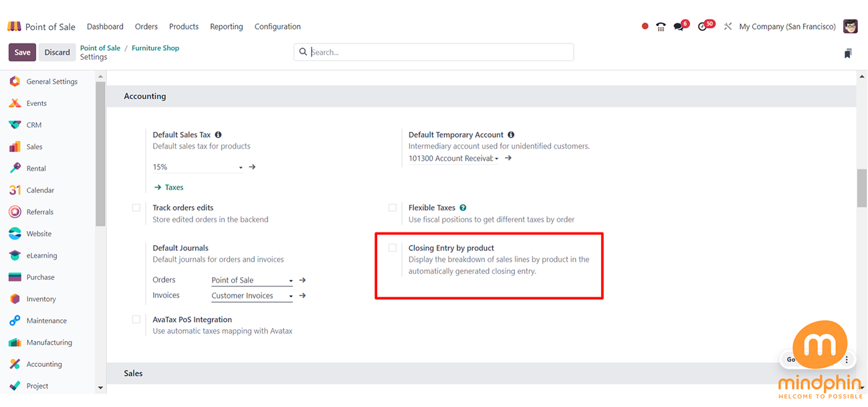Open the Reporting menu
Viewport: 868px width, 407px height.
226,27
